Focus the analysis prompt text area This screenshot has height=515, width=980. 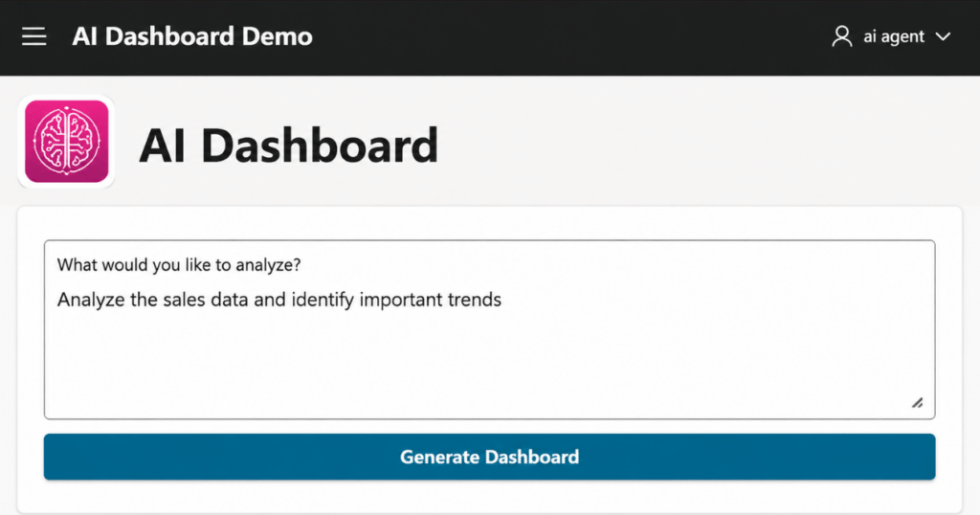[489, 329]
